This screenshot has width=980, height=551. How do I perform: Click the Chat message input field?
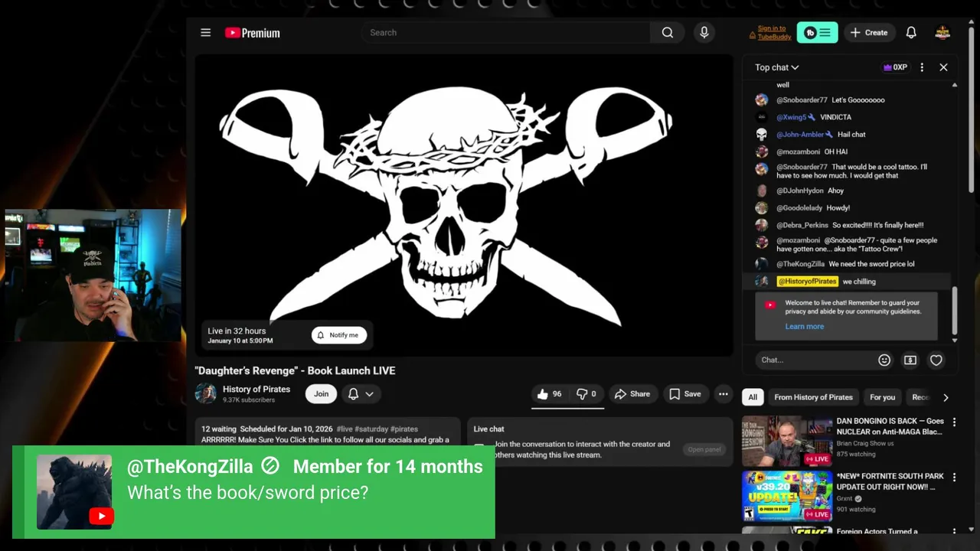pos(815,360)
